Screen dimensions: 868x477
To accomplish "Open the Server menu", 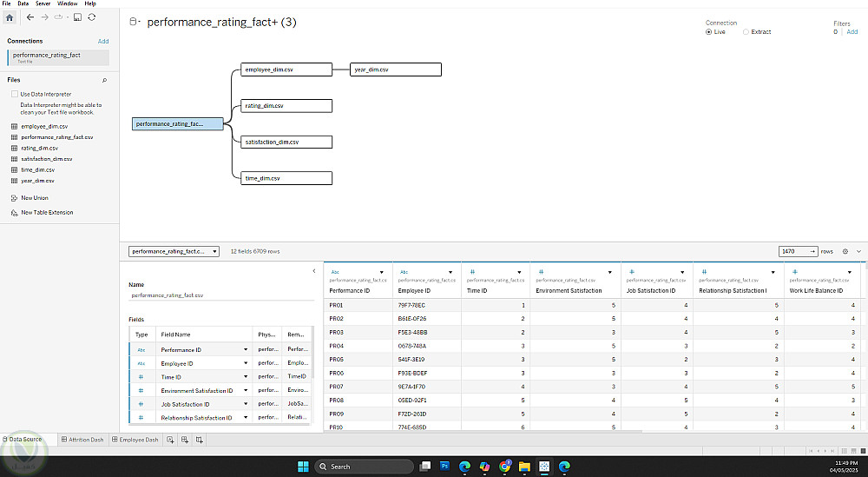I will click(43, 3).
